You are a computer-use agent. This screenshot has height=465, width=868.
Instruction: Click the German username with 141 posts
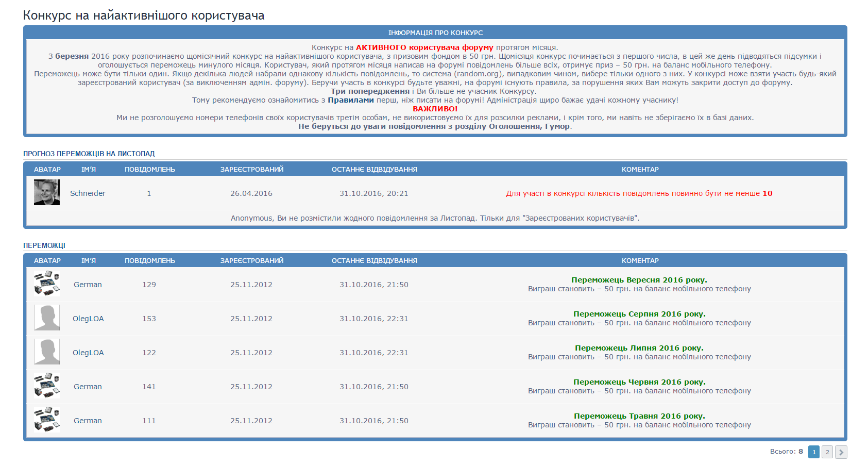[88, 387]
